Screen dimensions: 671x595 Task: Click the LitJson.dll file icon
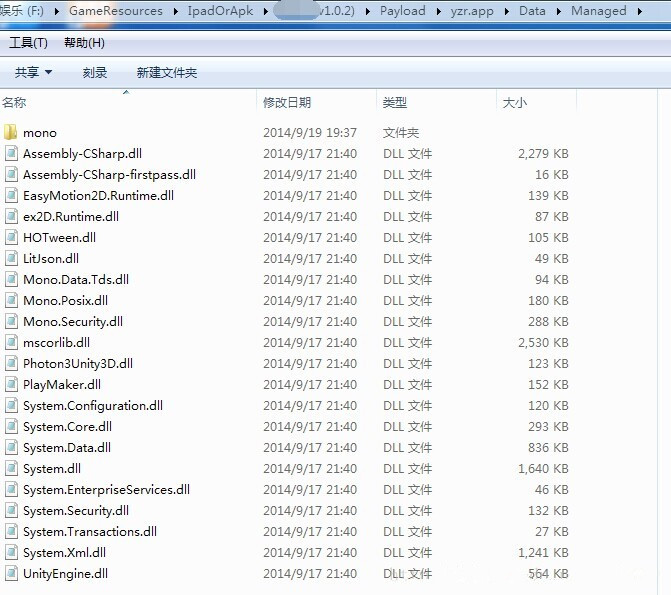(11, 258)
